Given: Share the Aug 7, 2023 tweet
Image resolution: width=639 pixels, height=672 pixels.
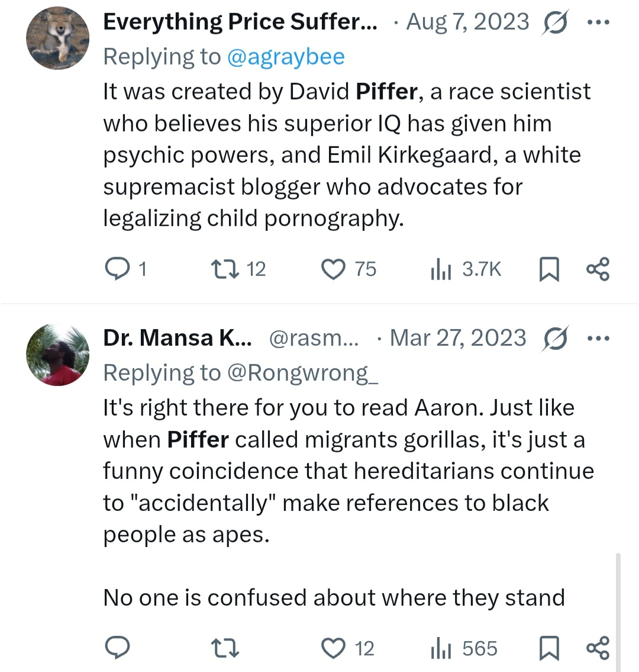Looking at the screenshot, I should pos(598,269).
